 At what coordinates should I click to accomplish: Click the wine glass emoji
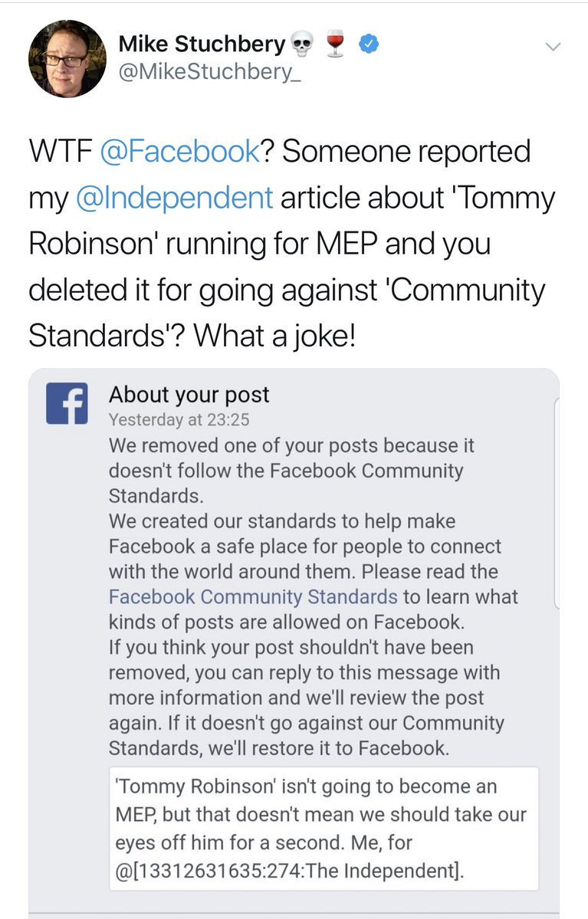pyautogui.click(x=335, y=45)
